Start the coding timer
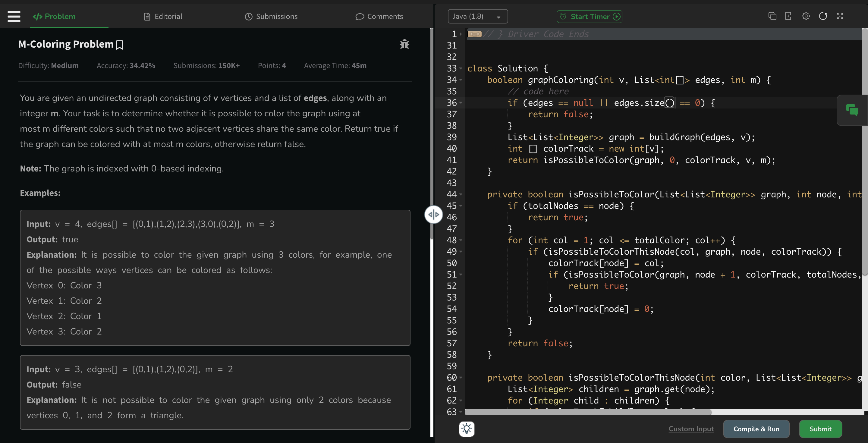The height and width of the screenshot is (443, 868). coord(589,16)
